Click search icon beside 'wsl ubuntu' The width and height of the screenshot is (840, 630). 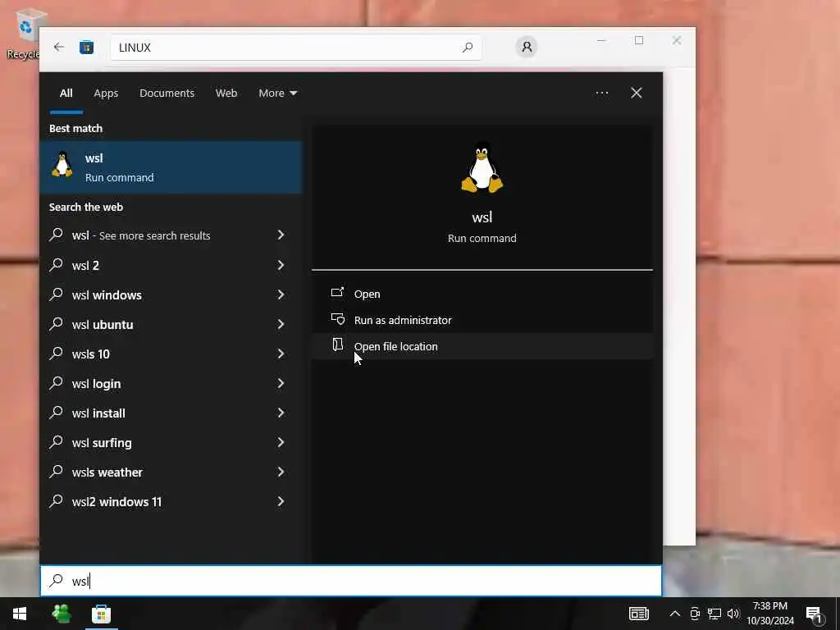(x=56, y=323)
